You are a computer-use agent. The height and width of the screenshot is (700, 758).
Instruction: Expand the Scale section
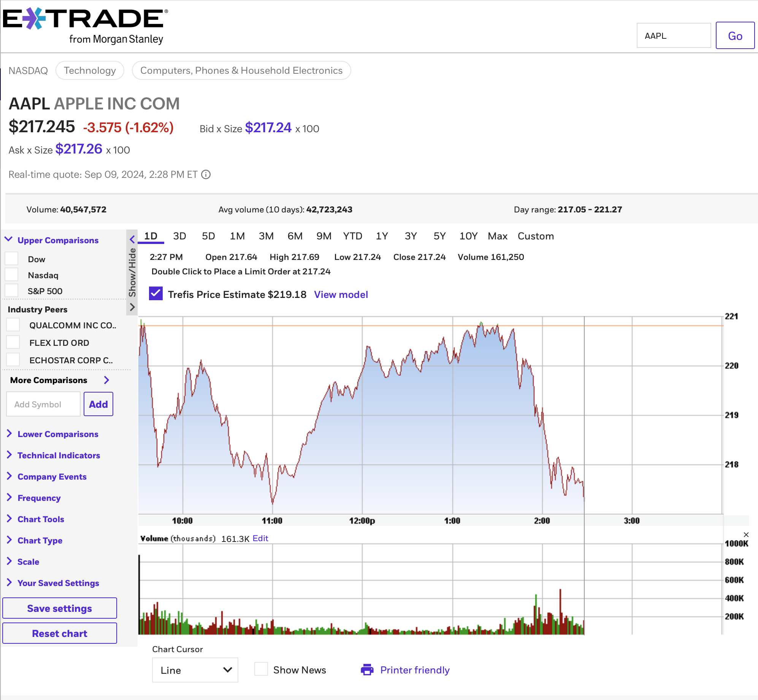click(x=23, y=562)
